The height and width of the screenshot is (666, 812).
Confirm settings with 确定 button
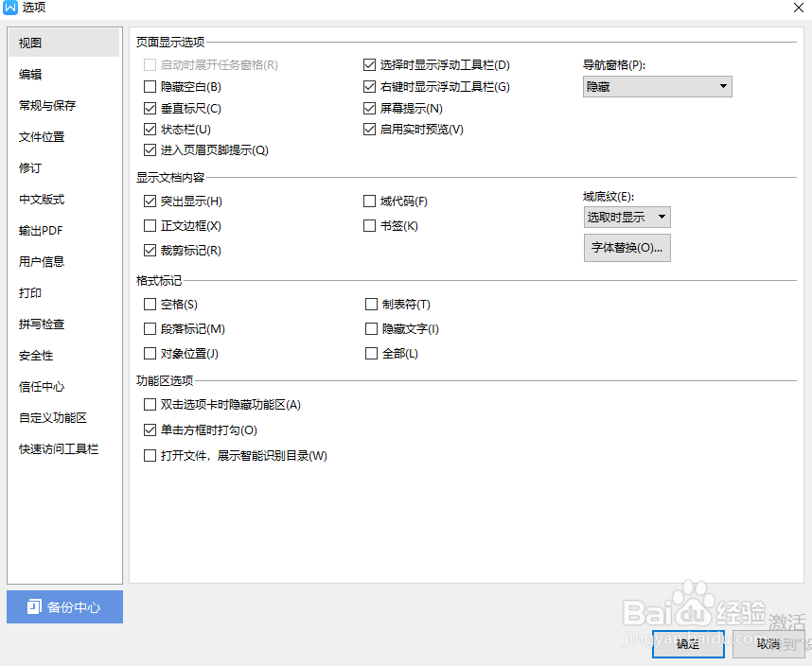pyautogui.click(x=688, y=643)
